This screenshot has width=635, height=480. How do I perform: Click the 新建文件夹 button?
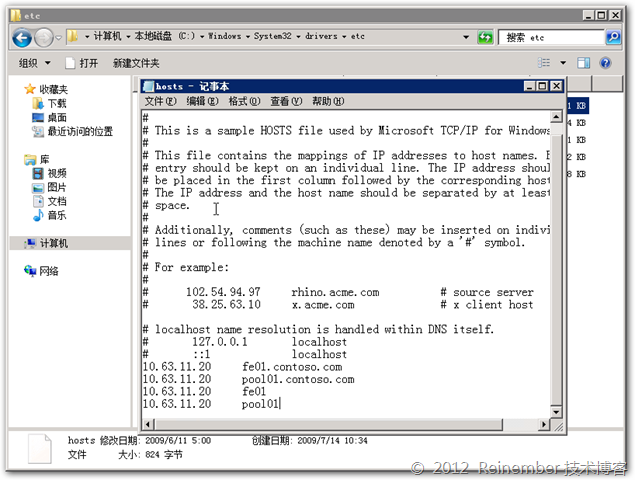pos(136,63)
